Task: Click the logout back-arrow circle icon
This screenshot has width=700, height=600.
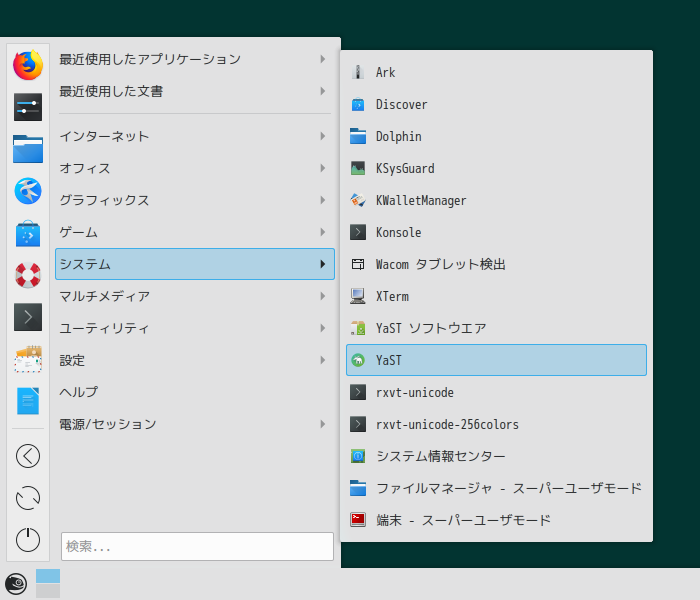Action: point(28,456)
